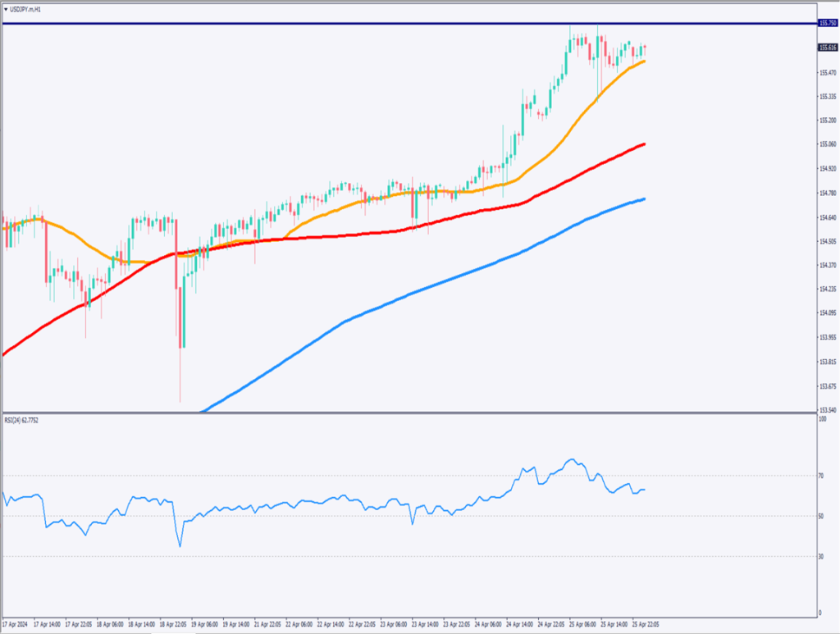
Task: Click the 155.060 price scale label
Action: tap(828, 144)
